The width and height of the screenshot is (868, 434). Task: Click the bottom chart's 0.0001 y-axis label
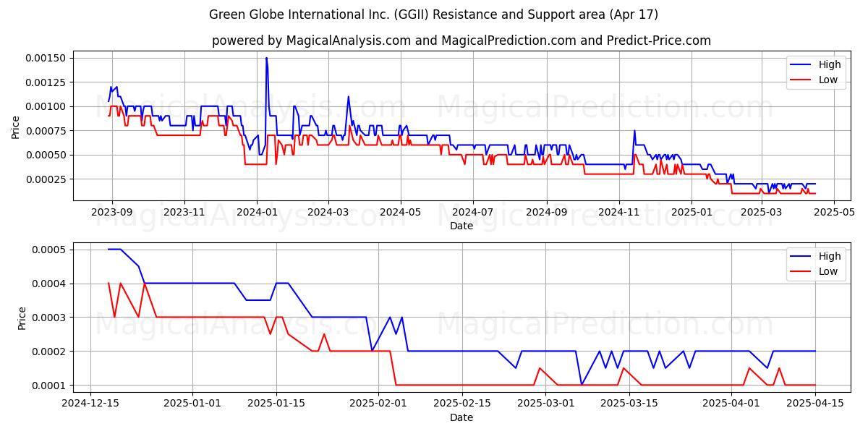(50, 386)
